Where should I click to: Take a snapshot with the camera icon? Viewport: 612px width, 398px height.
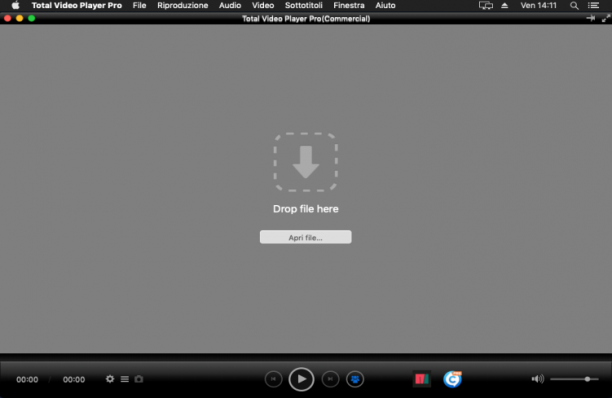pyautogui.click(x=139, y=379)
